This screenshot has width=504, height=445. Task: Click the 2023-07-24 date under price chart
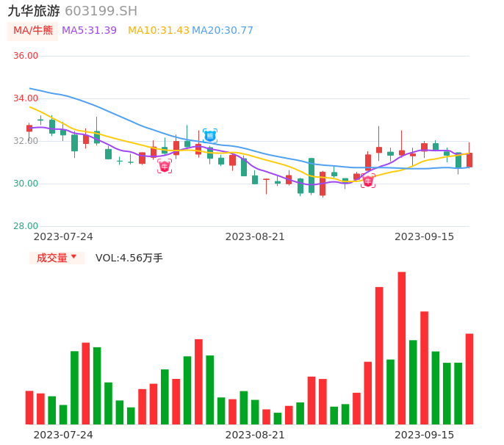(x=63, y=237)
